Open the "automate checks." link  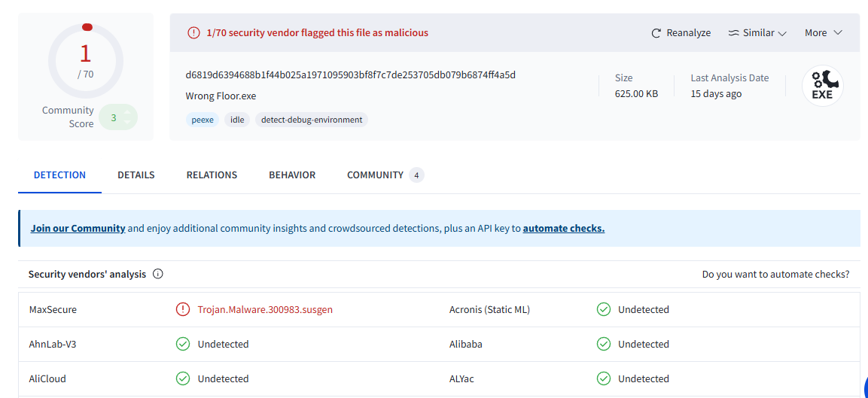pos(564,228)
